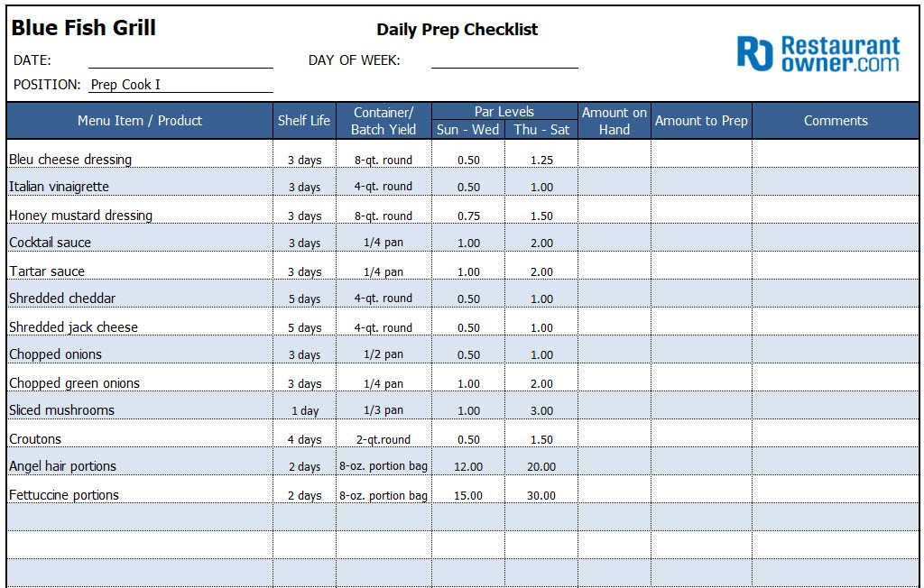Click the Daily Prep Checklist heading
This screenshot has height=588, width=924.
457,30
